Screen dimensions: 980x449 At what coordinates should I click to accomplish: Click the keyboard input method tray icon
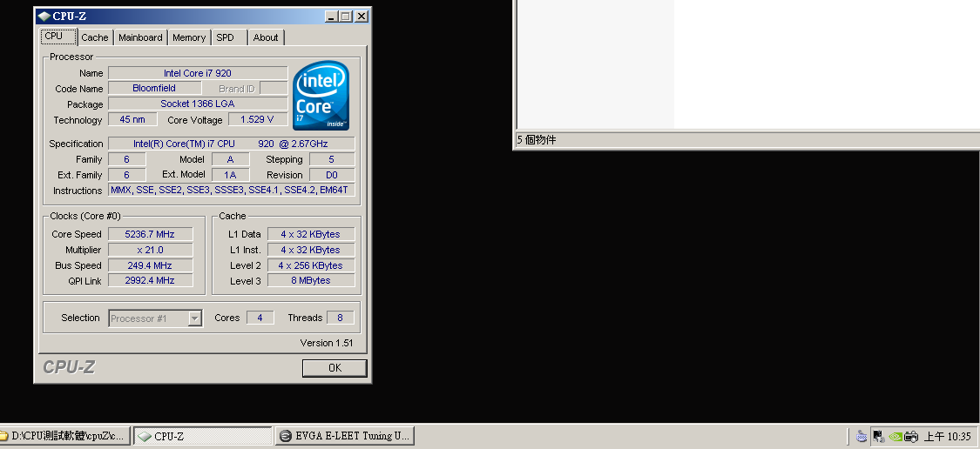pos(862,437)
